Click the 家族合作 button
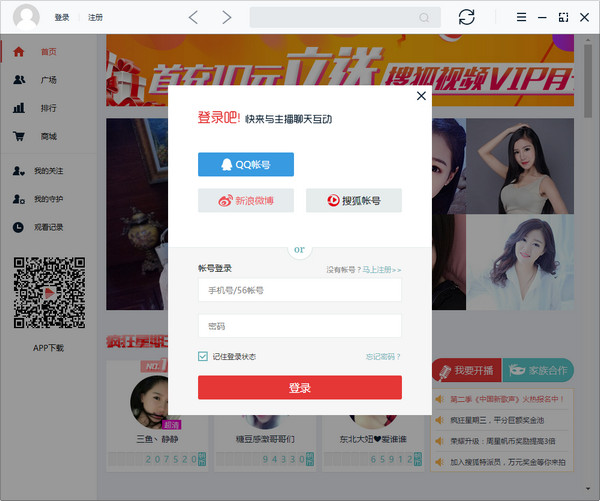 tap(538, 370)
